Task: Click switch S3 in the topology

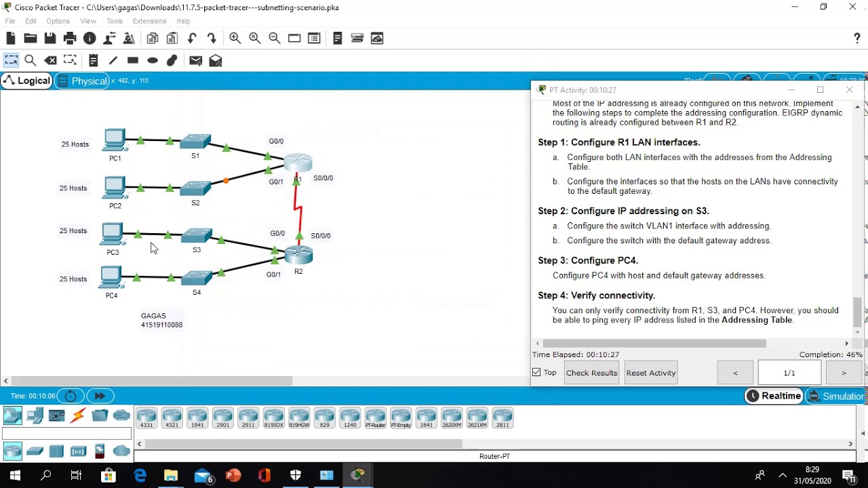Action: 197,236
